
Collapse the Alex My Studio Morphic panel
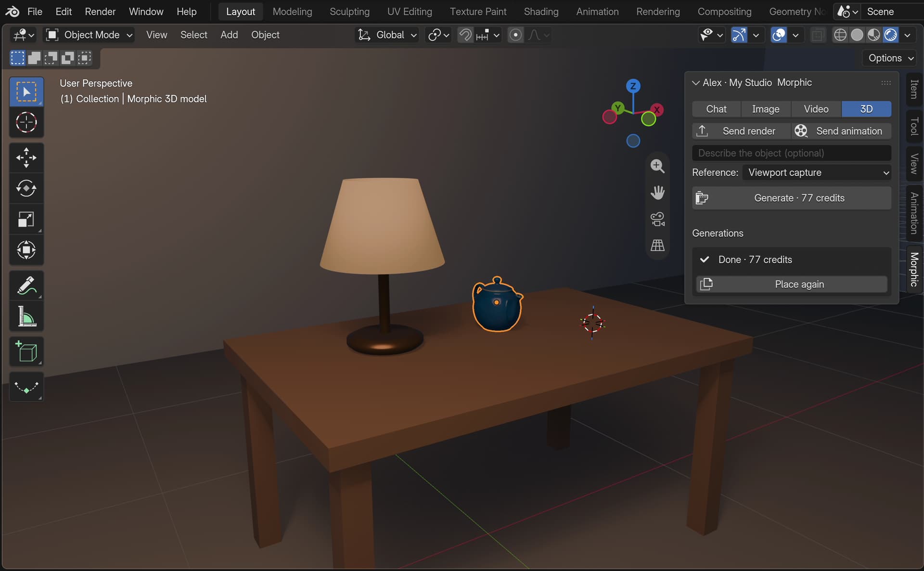[695, 83]
